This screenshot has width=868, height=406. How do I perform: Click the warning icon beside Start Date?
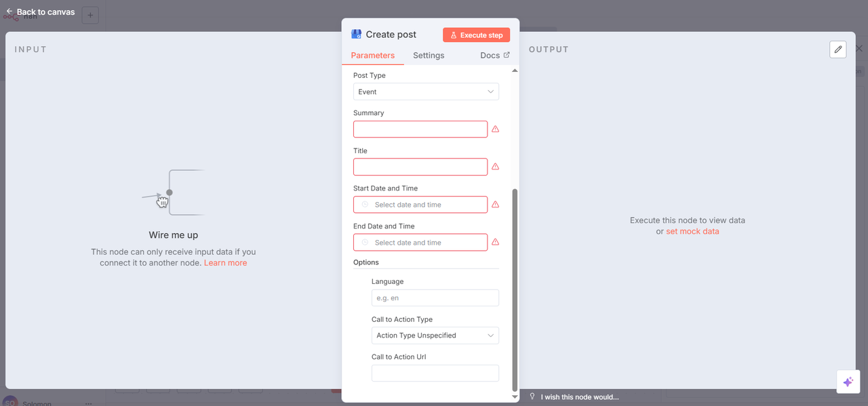point(495,205)
